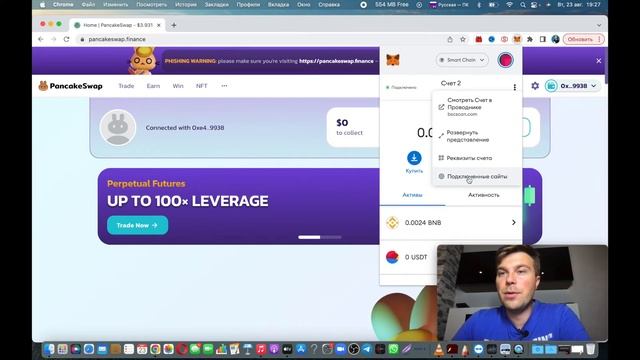This screenshot has height=360, width=640.
Task: Choose 'Развернуть представление' menu entry
Action: [476, 136]
